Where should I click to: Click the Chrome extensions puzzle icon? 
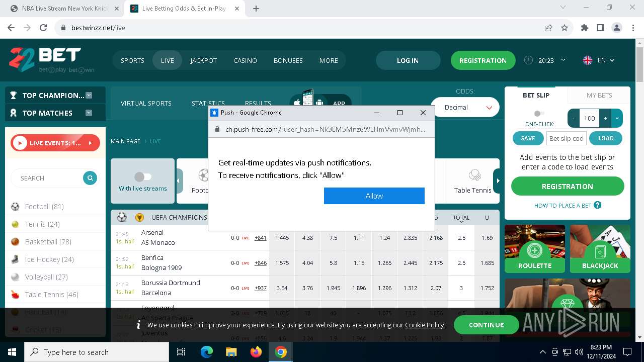[x=585, y=28]
